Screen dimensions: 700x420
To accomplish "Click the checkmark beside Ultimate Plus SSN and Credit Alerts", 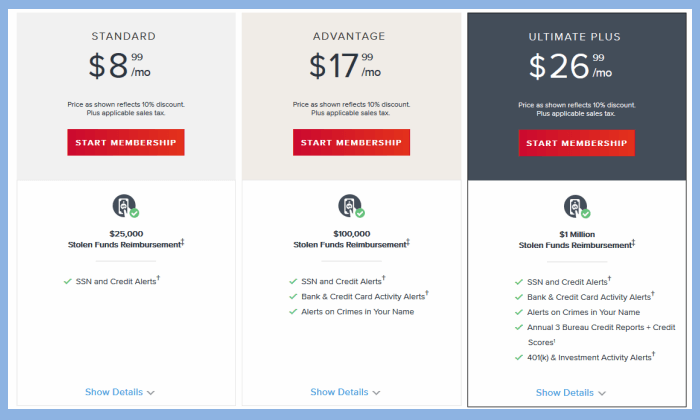I will click(519, 282).
